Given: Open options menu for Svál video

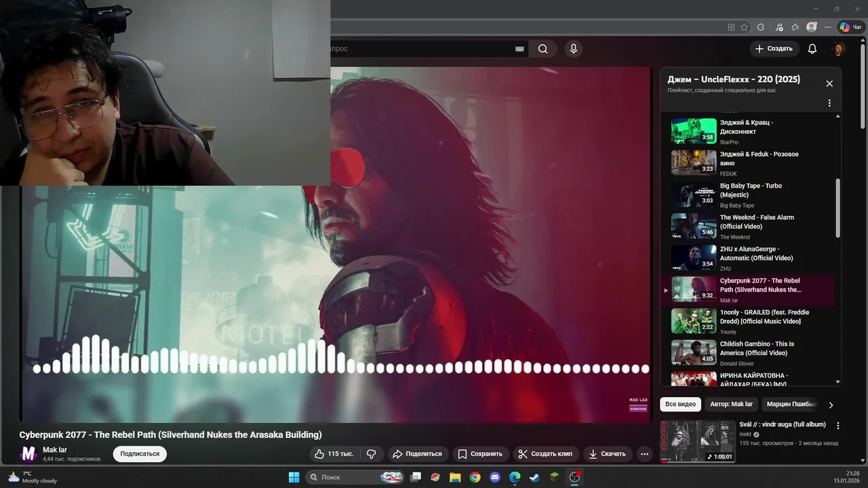Looking at the screenshot, I should coord(837,426).
